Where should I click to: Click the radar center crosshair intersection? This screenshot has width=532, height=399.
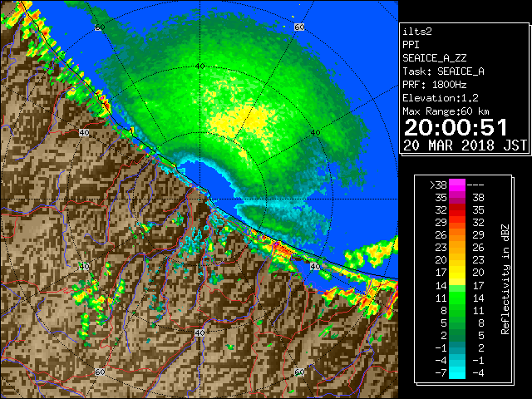click(x=199, y=199)
